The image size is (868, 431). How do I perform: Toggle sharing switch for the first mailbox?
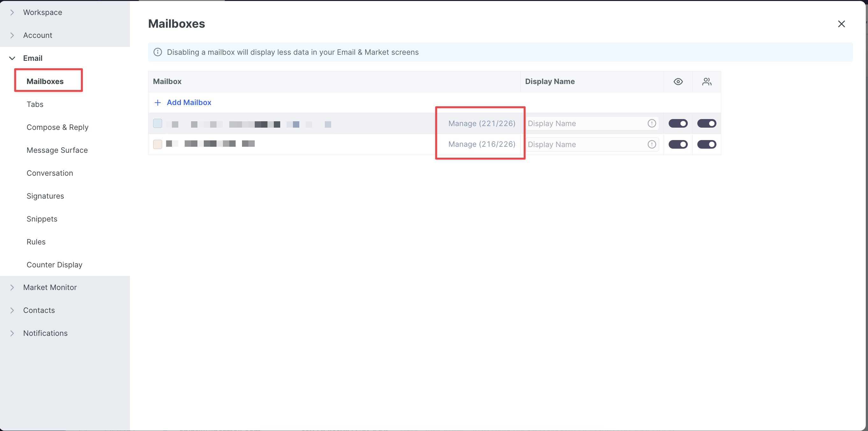[x=707, y=123]
